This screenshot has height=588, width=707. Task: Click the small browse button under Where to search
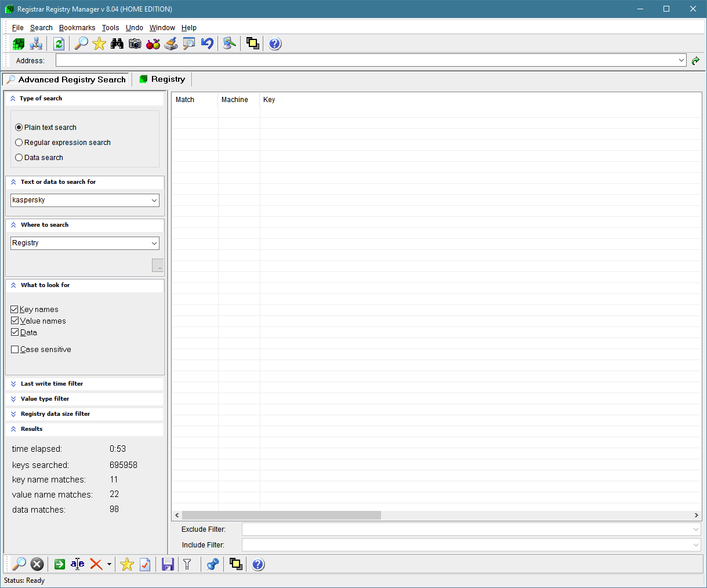point(158,266)
